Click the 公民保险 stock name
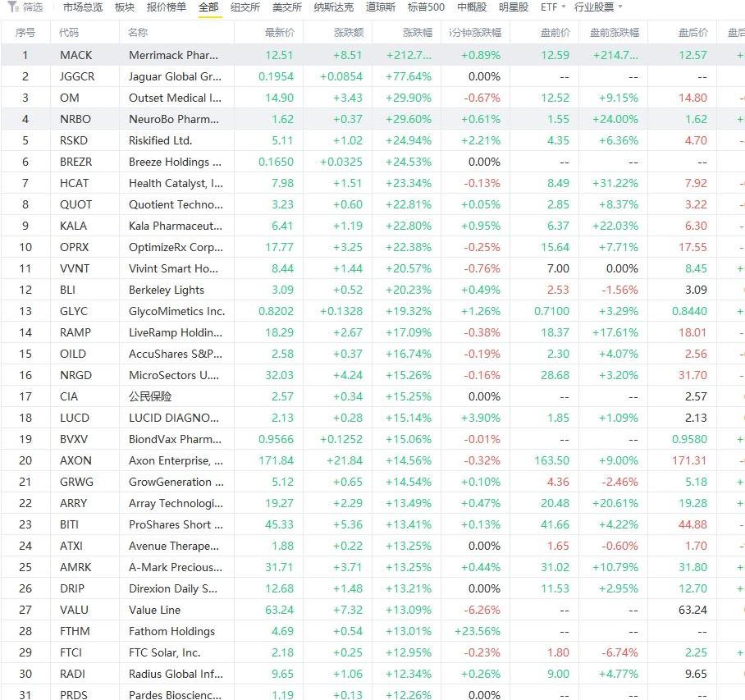The image size is (745, 700). pyautogui.click(x=150, y=397)
